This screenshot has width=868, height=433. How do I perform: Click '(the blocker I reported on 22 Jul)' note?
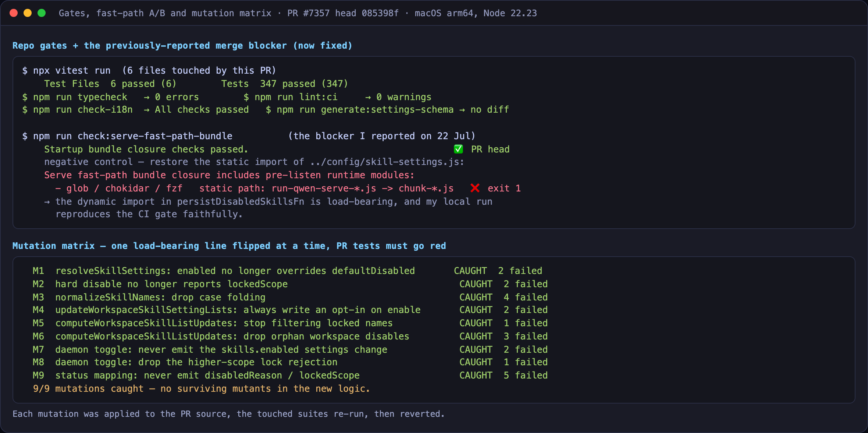382,136
